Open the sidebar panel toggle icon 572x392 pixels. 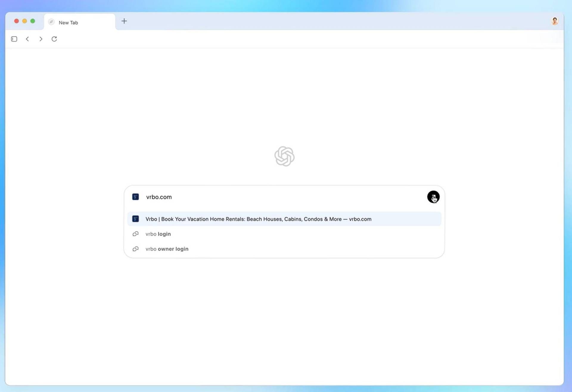point(14,39)
